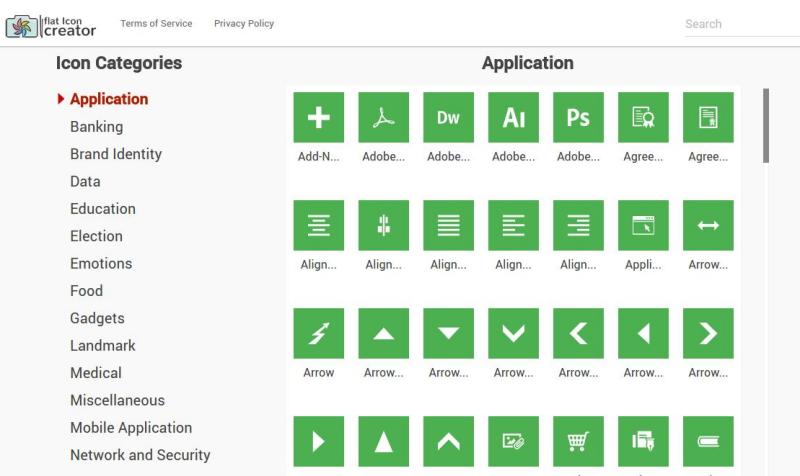Screen dimensions: 800x476
Task: Show the Data icon category
Action: click(x=85, y=181)
